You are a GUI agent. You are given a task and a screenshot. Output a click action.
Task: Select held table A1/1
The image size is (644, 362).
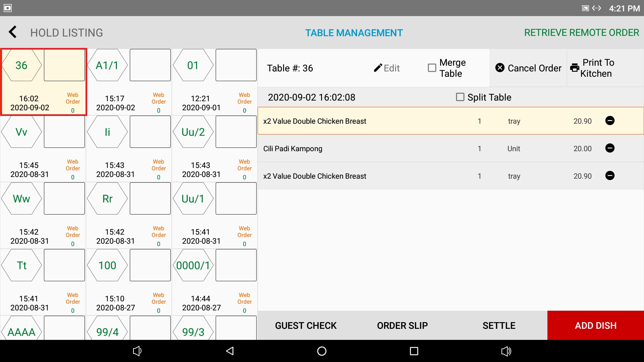107,66
